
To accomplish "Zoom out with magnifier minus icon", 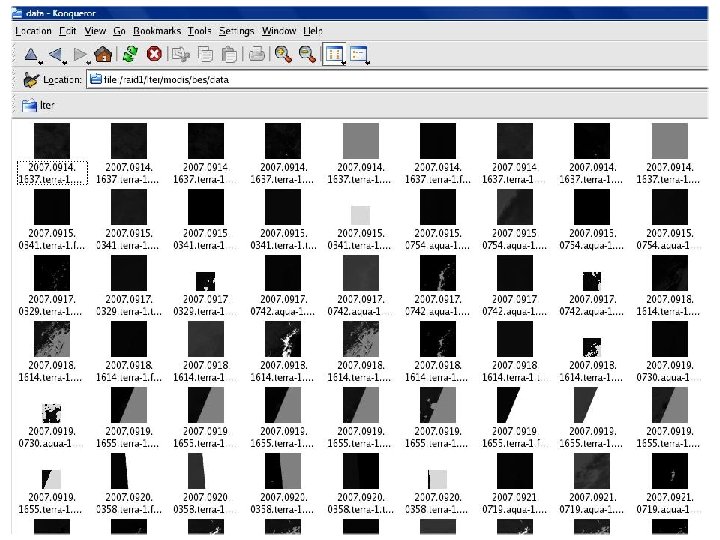I will tap(307, 55).
